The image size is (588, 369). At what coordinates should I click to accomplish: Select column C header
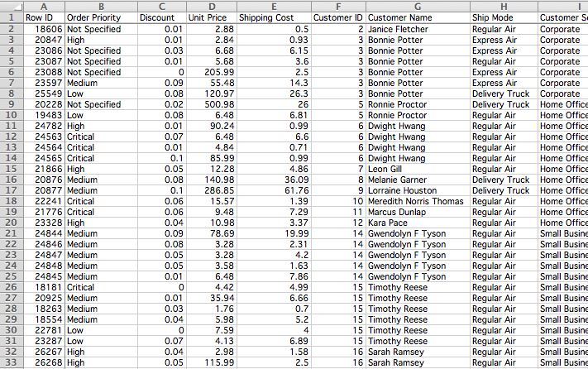click(x=162, y=7)
